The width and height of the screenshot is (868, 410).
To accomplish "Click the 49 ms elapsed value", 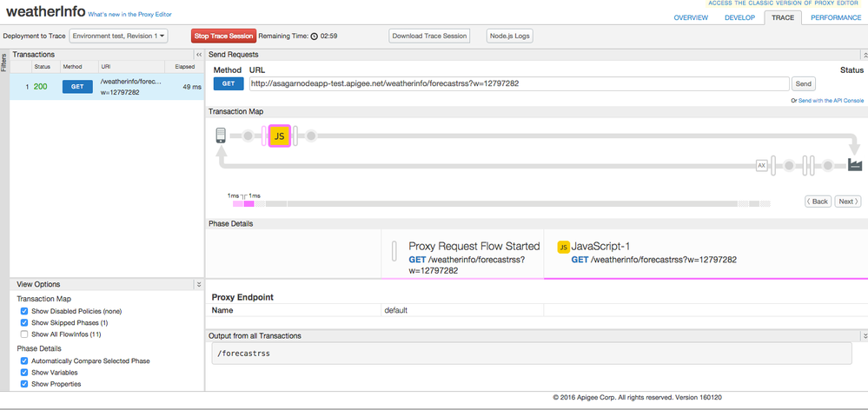I will point(191,87).
